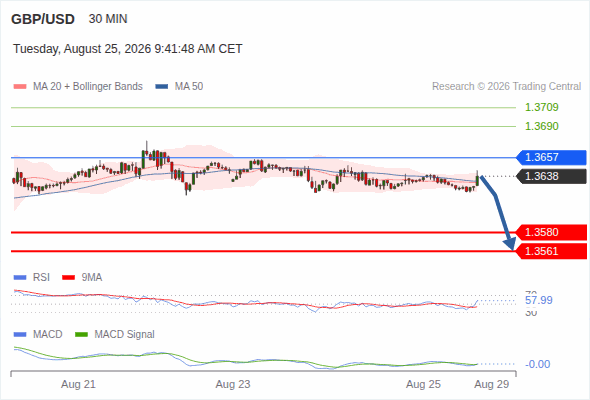Viewport: 590px width, 400px height.
Task: Click the MACD value -0.00
Action: click(537, 364)
